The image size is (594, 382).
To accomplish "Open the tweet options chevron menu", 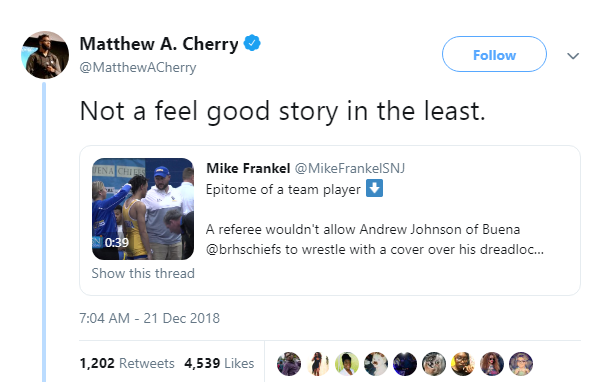I will click(x=573, y=56).
